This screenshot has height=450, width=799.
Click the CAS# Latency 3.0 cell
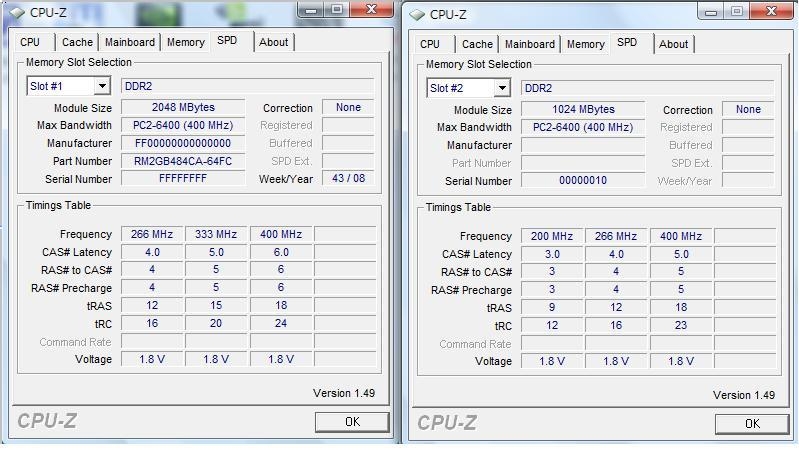click(x=552, y=254)
